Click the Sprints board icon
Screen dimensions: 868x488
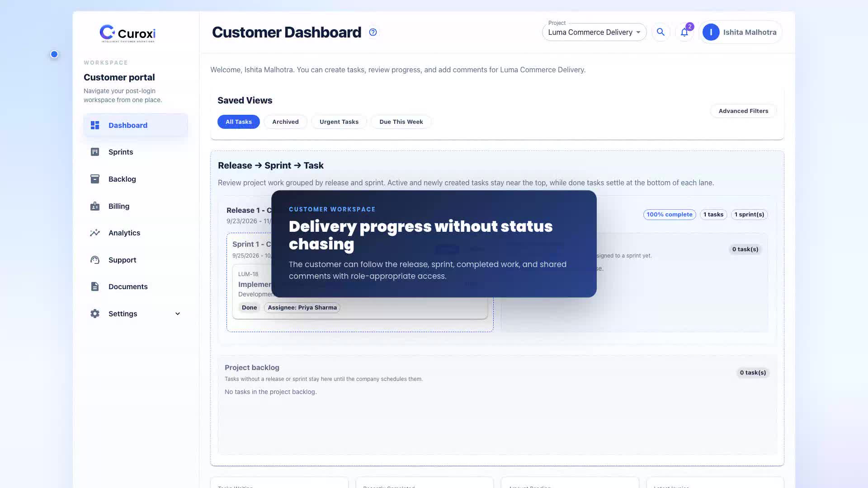coord(95,152)
